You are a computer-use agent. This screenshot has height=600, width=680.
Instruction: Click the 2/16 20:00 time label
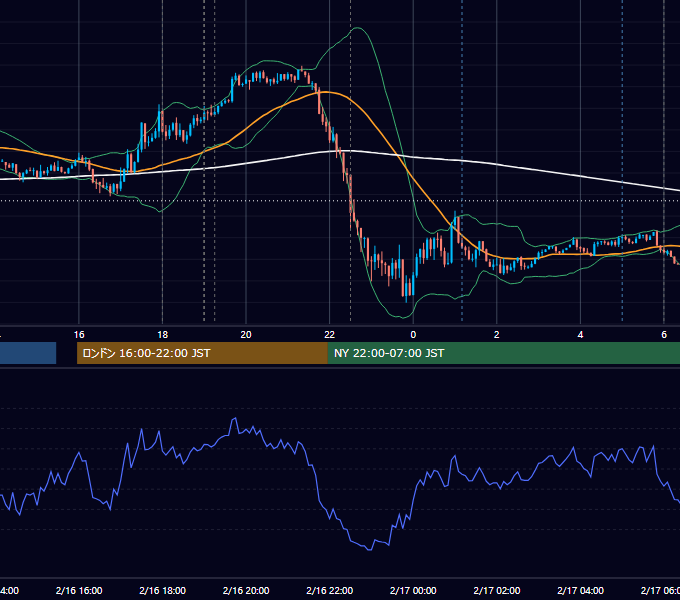click(x=246, y=590)
